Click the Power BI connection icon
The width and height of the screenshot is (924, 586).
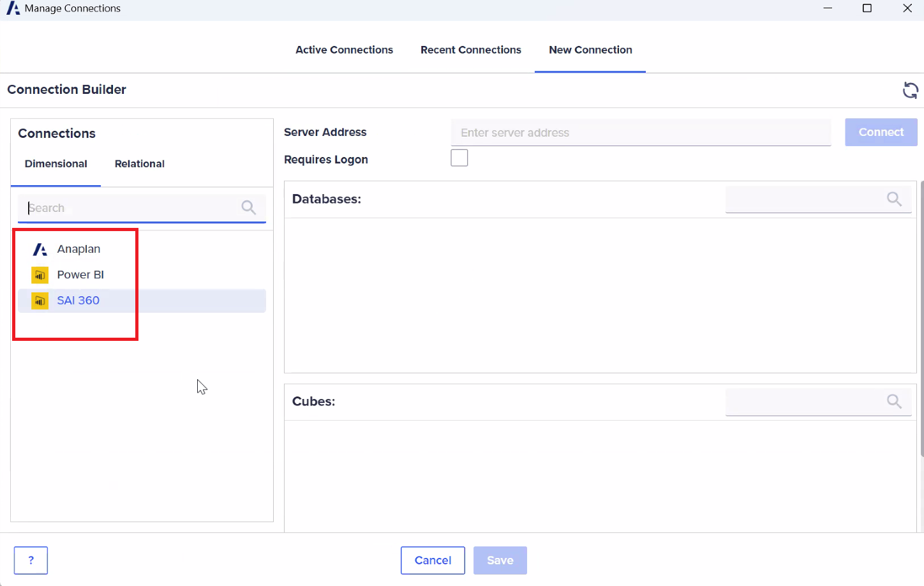click(x=40, y=275)
